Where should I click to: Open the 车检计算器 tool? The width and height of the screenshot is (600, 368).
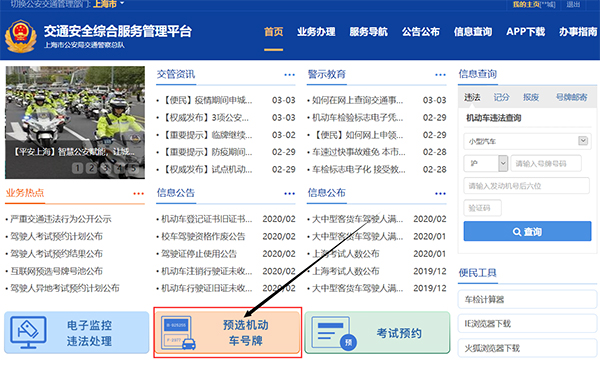pyautogui.click(x=527, y=300)
